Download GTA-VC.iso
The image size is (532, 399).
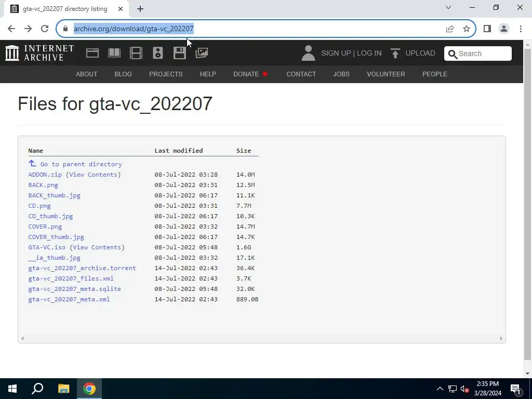(x=47, y=247)
